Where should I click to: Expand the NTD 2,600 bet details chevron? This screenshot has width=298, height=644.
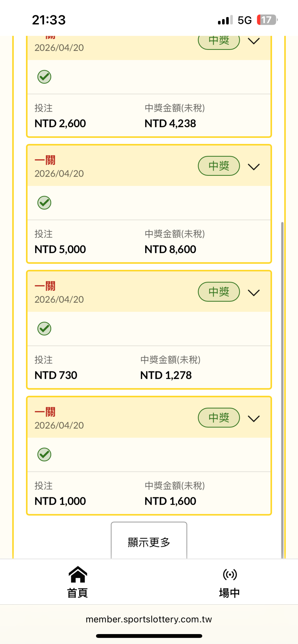coord(254,41)
